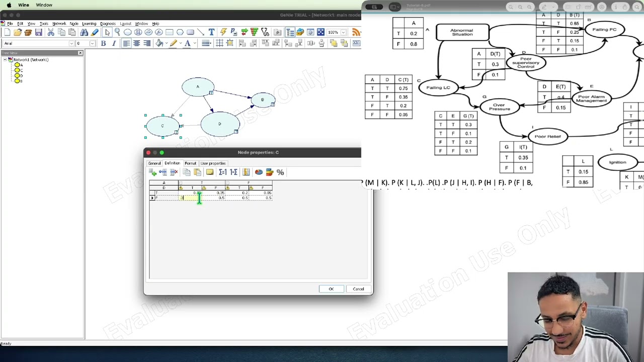Open the Learning menu

(x=89, y=24)
